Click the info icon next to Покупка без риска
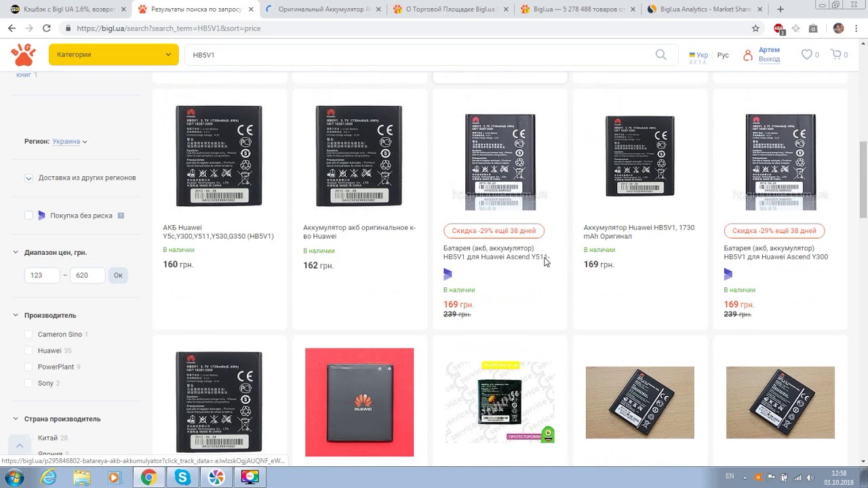The height and width of the screenshot is (488, 868). (121, 216)
